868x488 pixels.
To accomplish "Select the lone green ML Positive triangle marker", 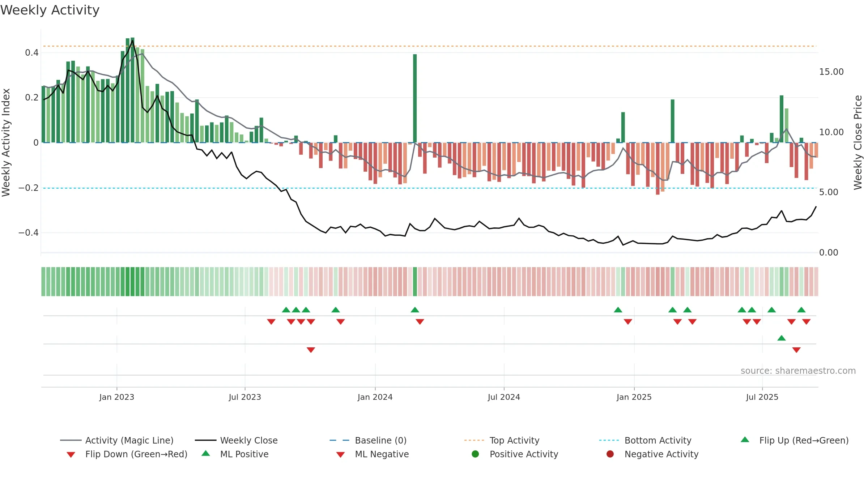I will coord(782,338).
